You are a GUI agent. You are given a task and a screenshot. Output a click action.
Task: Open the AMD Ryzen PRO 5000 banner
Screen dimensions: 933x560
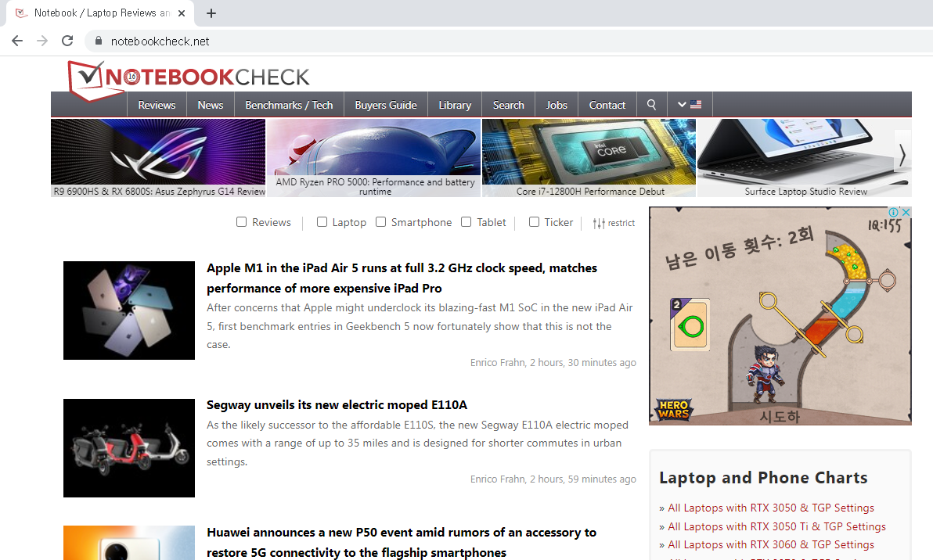[373, 157]
